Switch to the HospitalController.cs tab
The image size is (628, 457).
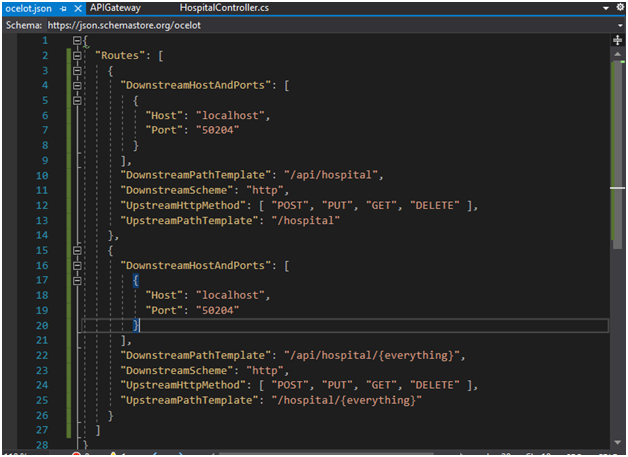pyautogui.click(x=224, y=8)
